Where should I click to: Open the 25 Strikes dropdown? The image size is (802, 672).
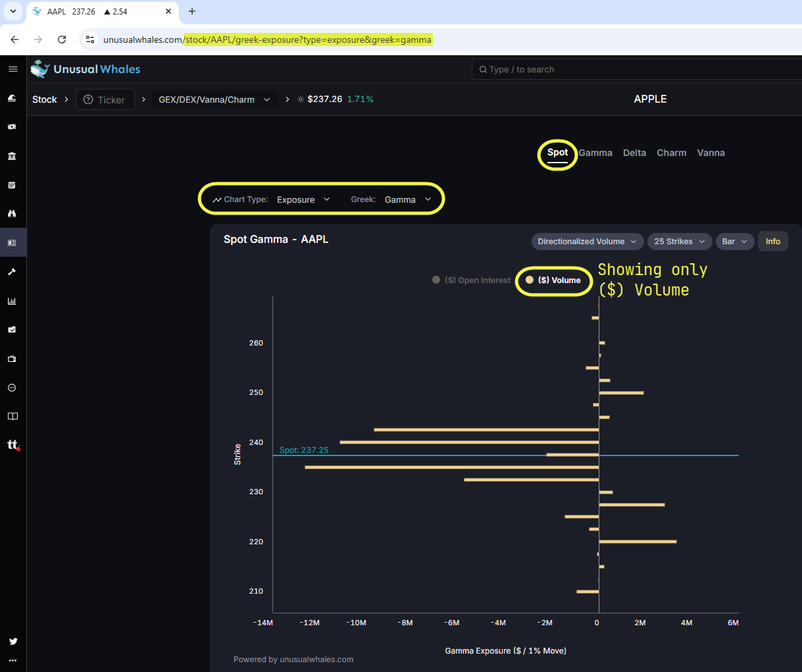pyautogui.click(x=680, y=242)
